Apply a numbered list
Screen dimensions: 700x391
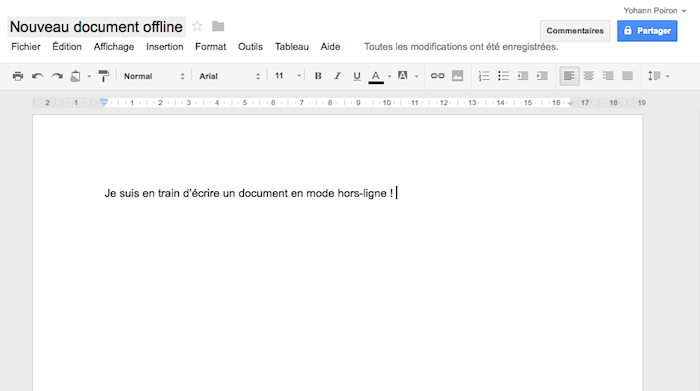[484, 76]
